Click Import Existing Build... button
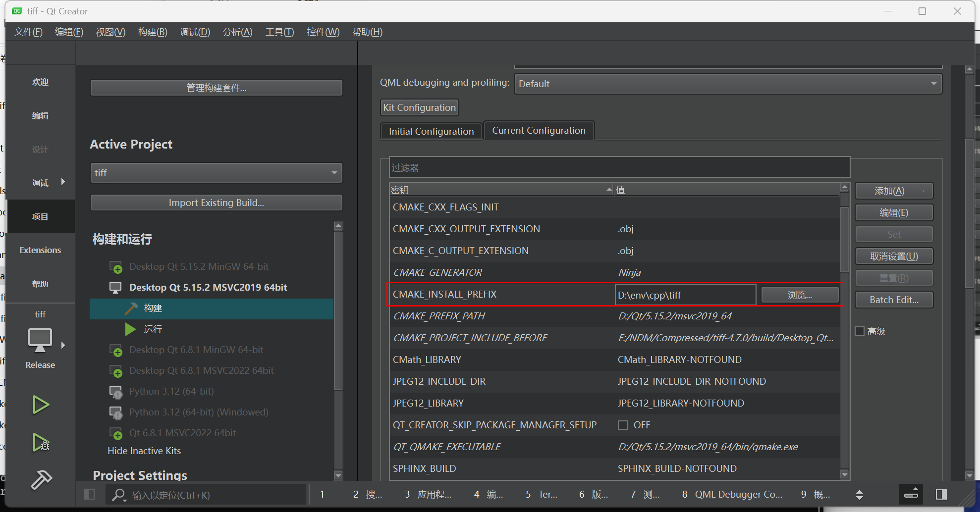The image size is (980, 512). (x=216, y=203)
